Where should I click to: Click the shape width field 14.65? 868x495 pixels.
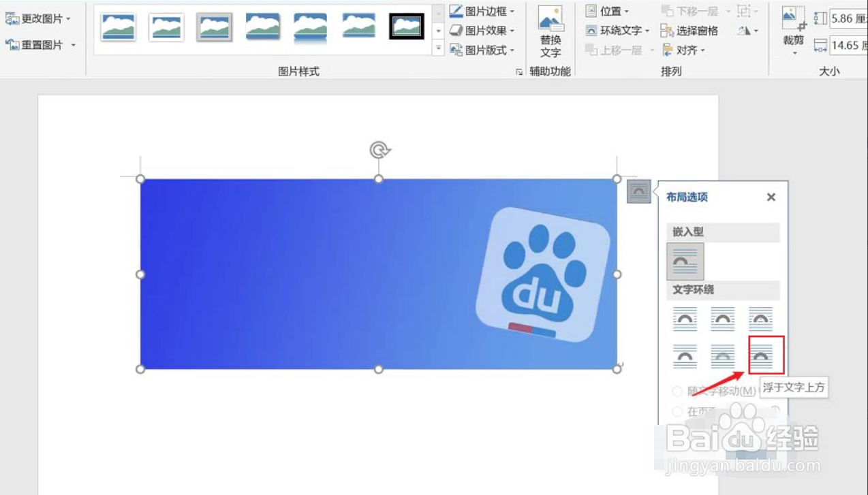point(848,45)
